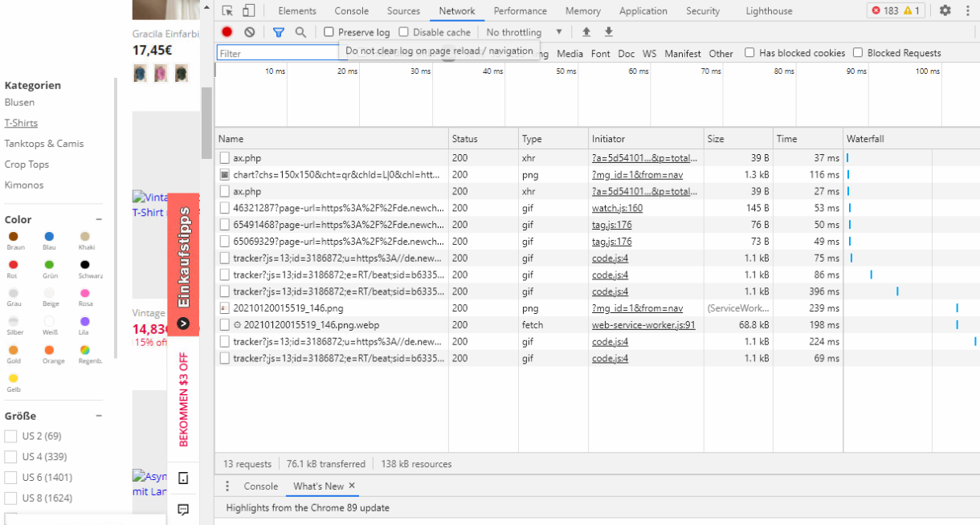Select the Kimonos category

click(x=24, y=185)
